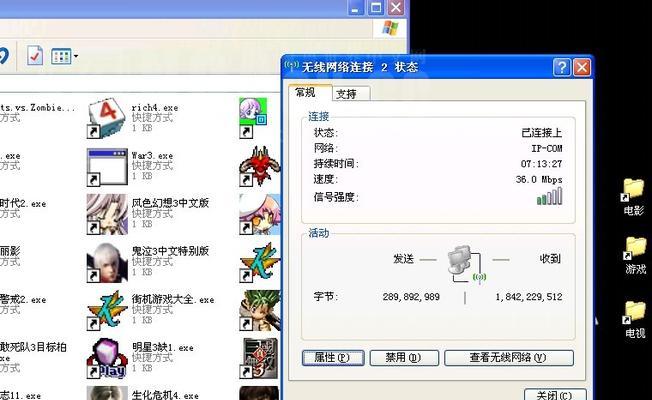
Task: Minimize the explorer window
Action: (x=356, y=7)
